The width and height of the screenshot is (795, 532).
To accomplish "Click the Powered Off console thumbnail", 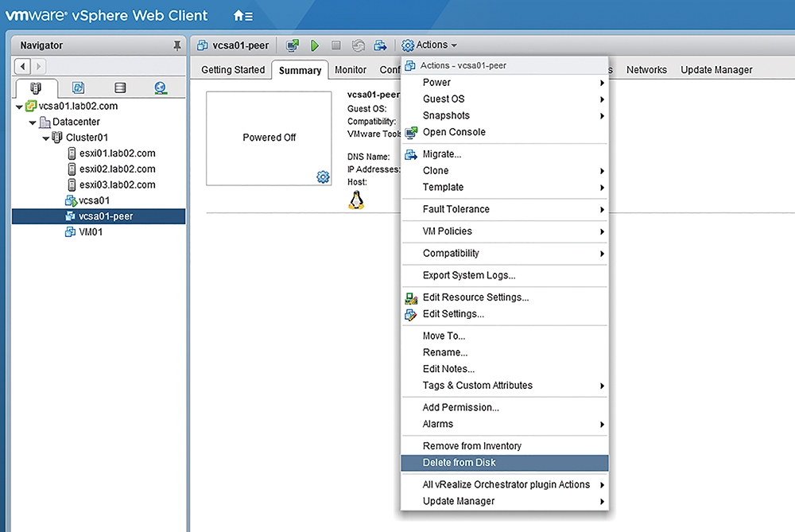I will (269, 138).
